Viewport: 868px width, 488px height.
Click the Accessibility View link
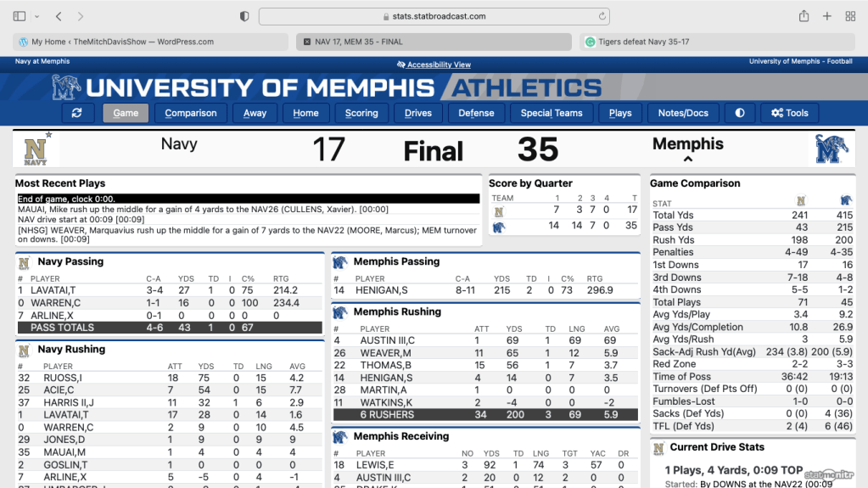click(434, 65)
